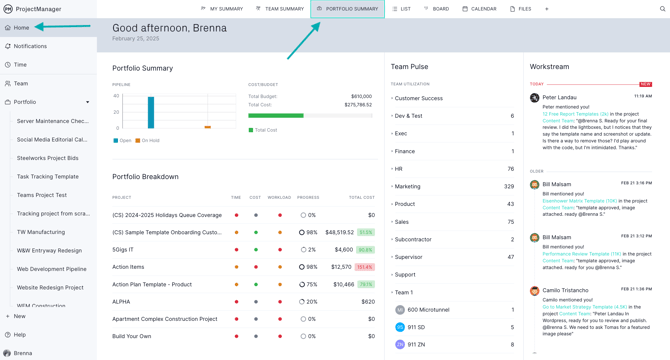Viewport: 670px width, 360px height.
Task: Click the 151.4% cost badge for Action Items
Action: (364, 267)
